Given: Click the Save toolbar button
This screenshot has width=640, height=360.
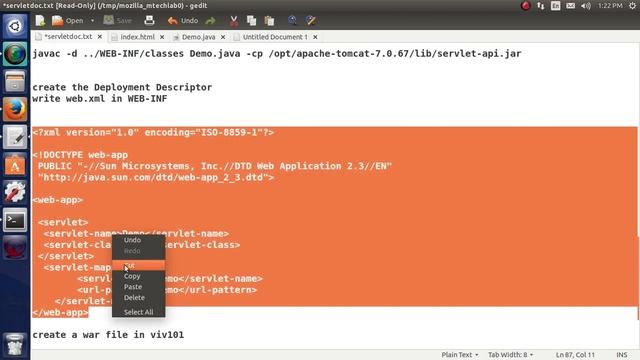Looking at the screenshot, I should tap(117, 20).
